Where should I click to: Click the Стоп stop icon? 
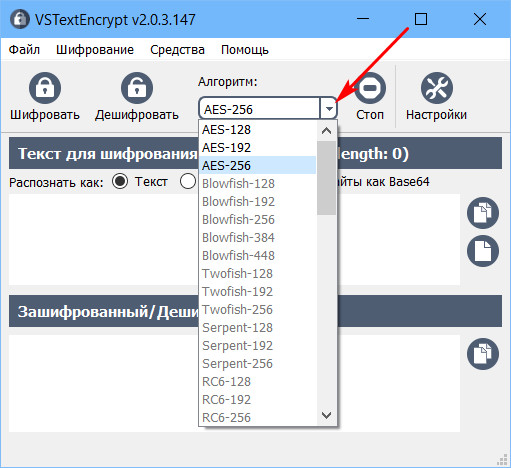(370, 88)
